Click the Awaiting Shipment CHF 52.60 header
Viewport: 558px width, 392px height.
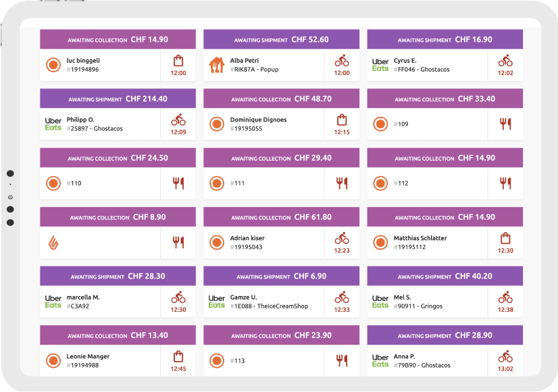[x=281, y=40]
